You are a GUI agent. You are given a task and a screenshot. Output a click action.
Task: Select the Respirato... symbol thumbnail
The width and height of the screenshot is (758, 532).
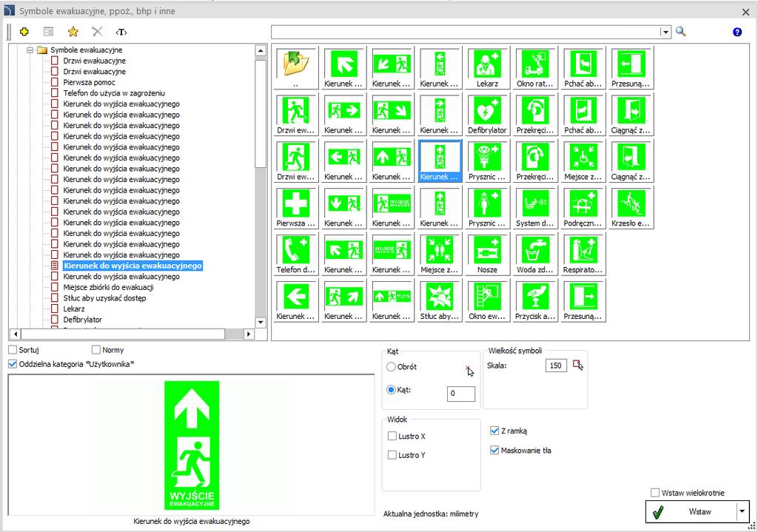(x=583, y=255)
